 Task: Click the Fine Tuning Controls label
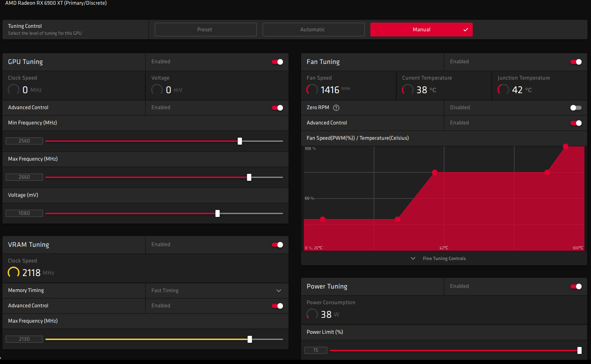point(444,258)
